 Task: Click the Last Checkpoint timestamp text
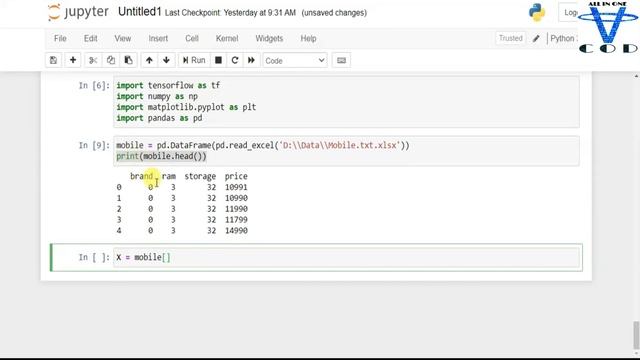[230, 13]
